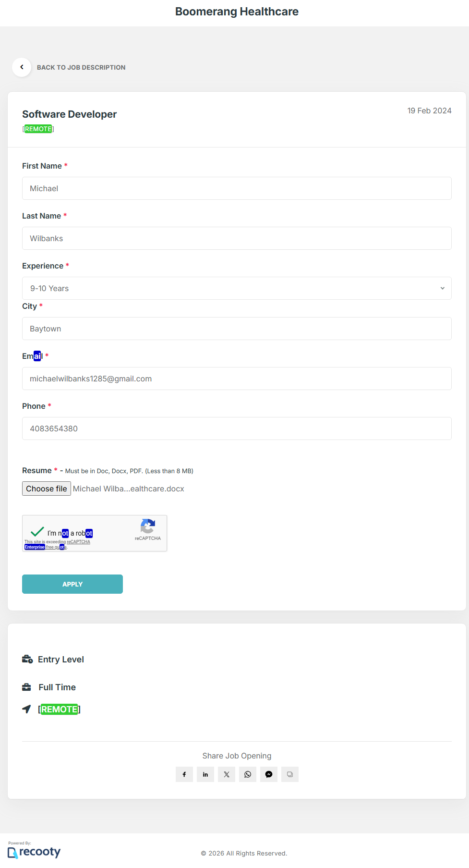Share job via Messenger icon

[x=268, y=774]
